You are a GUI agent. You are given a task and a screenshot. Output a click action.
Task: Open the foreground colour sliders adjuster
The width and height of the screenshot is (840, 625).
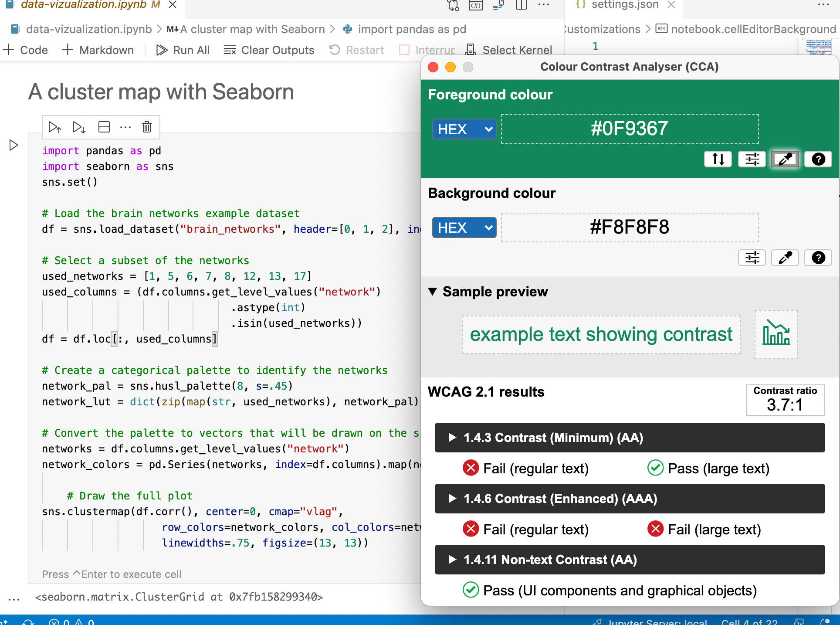point(752,159)
